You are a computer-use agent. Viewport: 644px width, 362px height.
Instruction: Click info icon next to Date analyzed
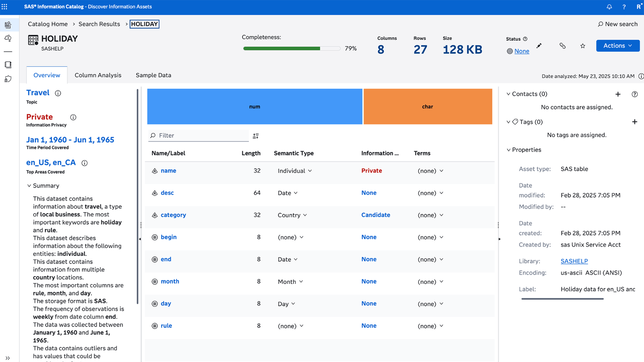pyautogui.click(x=641, y=76)
